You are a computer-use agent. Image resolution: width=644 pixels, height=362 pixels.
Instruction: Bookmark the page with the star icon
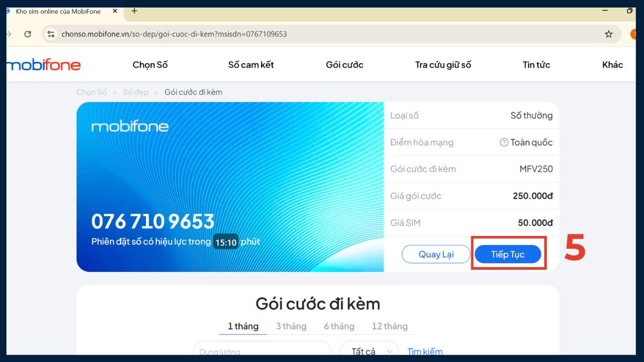[609, 33]
